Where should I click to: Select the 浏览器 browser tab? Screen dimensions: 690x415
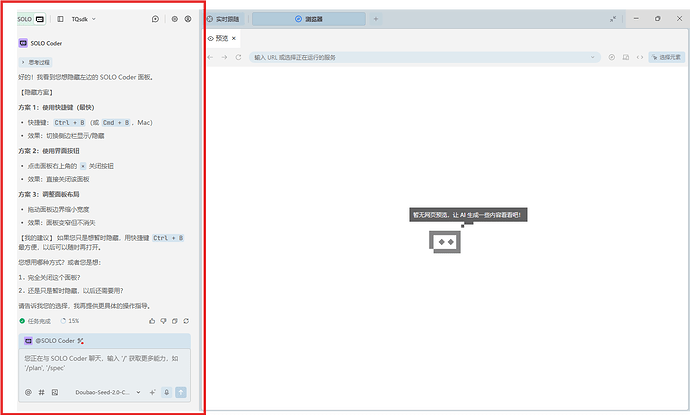pyautogui.click(x=309, y=19)
